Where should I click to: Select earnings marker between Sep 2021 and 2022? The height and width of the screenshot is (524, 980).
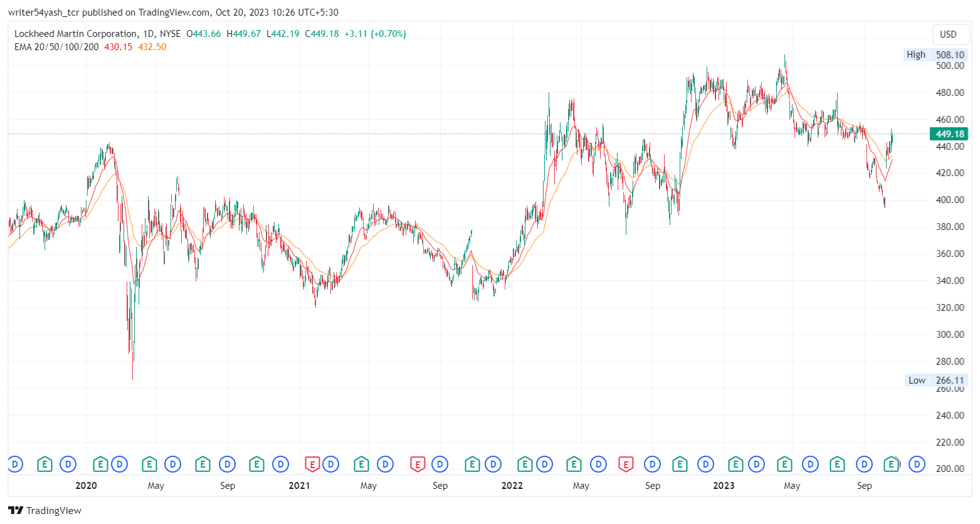point(472,464)
